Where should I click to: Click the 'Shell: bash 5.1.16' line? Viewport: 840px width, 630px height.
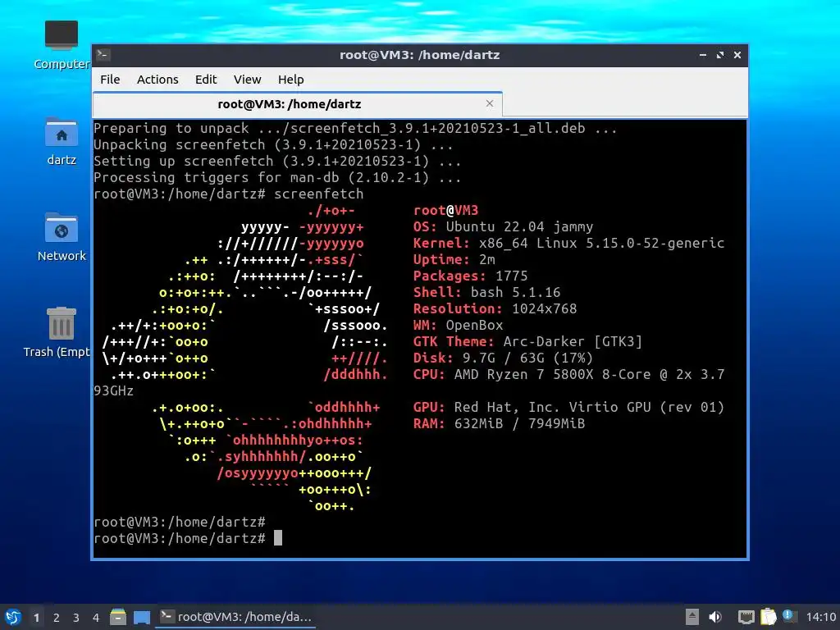486,293
